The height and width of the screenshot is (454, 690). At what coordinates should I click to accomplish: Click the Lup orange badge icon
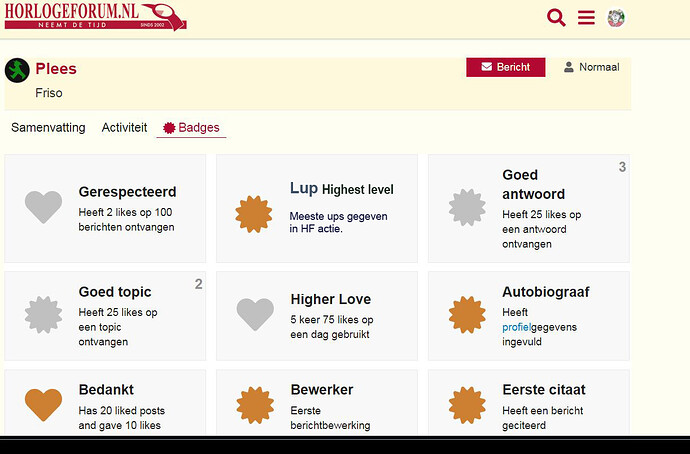254,213
